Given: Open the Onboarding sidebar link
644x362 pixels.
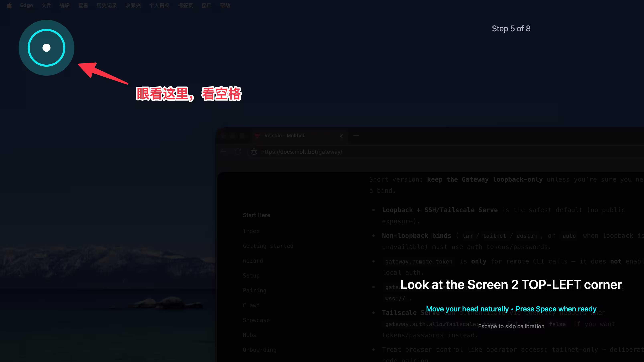Looking at the screenshot, I should 259,350.
